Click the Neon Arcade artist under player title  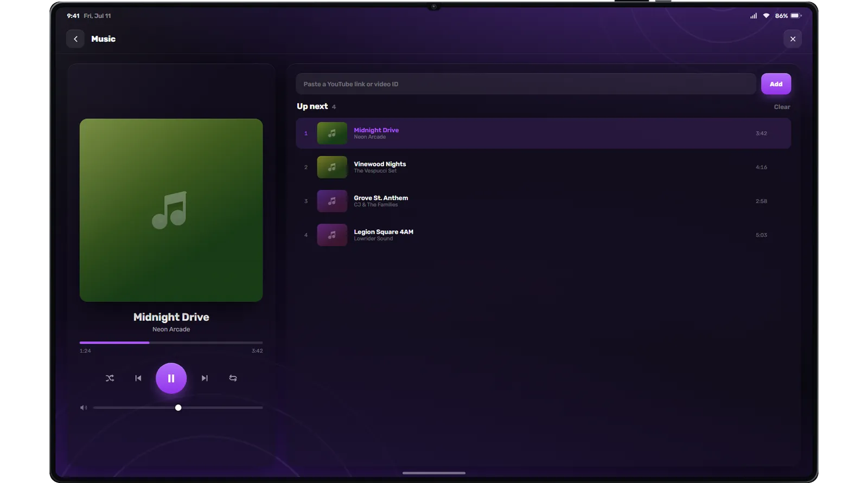click(171, 330)
